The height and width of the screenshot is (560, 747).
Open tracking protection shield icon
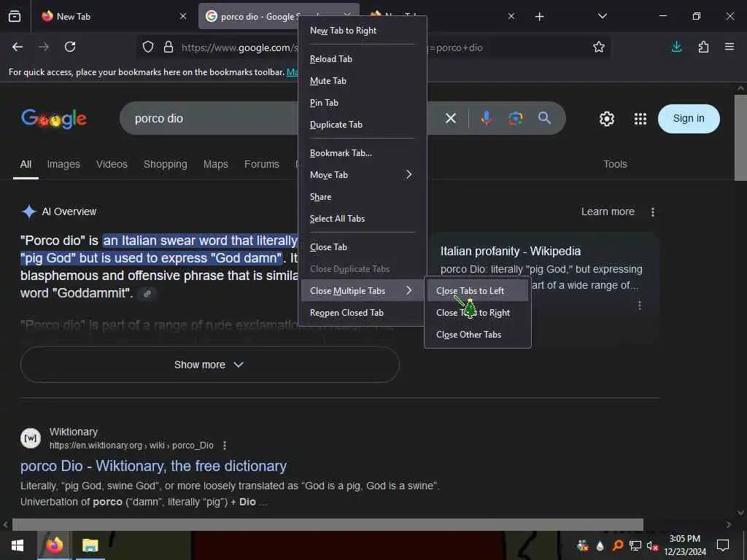tap(148, 47)
